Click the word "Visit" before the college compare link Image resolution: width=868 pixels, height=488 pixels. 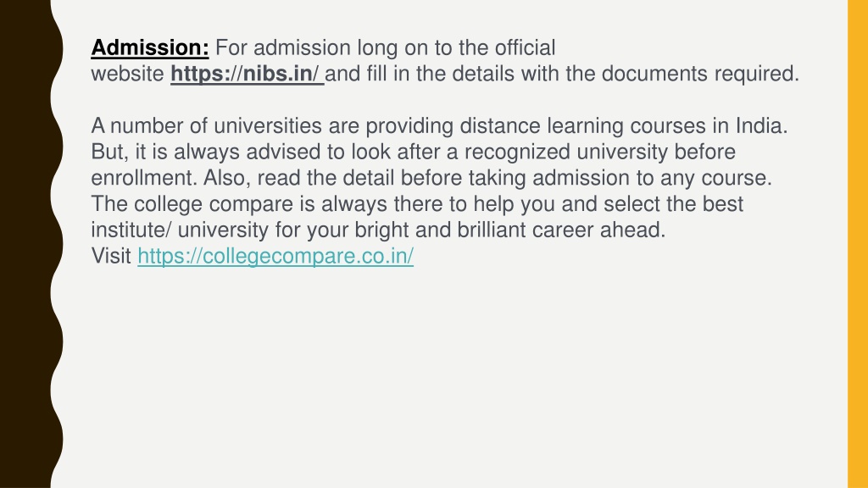pyautogui.click(x=111, y=256)
